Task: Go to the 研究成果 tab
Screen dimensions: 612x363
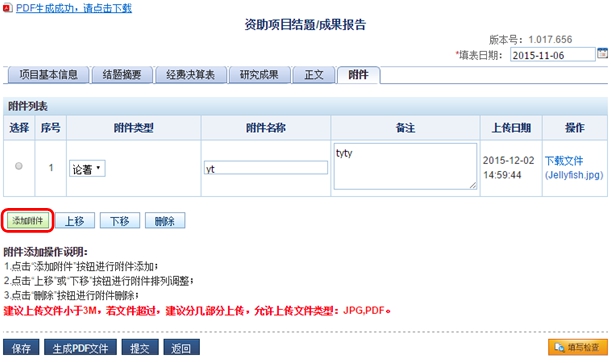Action: (x=259, y=75)
